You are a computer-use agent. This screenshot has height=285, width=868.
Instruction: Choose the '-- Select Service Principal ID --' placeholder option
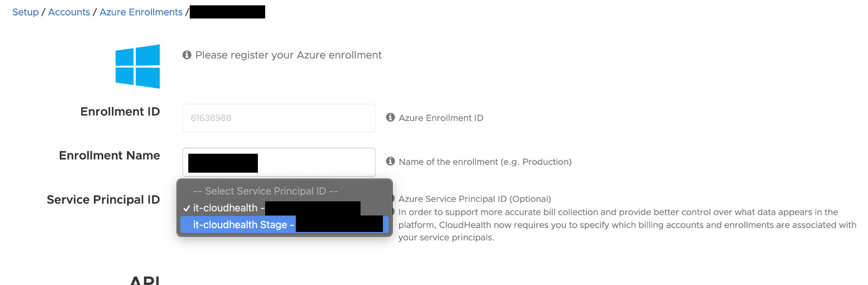click(x=265, y=191)
